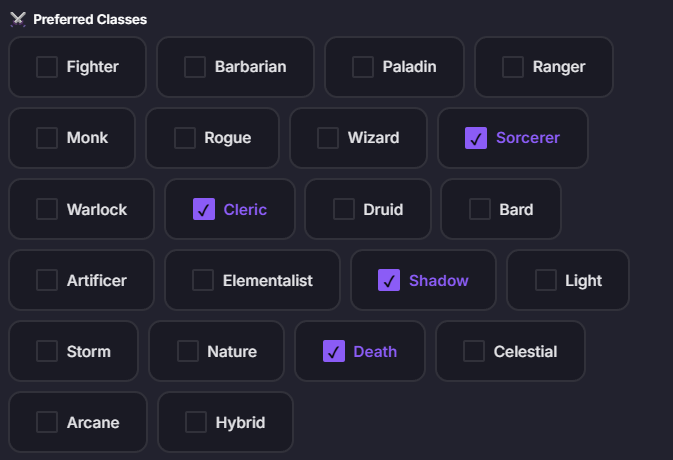
Task: Toggle the Monk checkbox on
Action: 47,138
